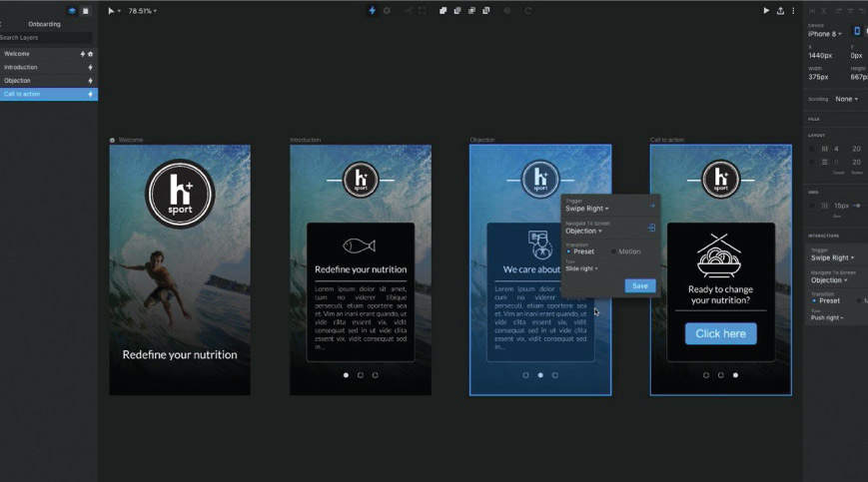This screenshot has width=868, height=482.
Task: Enable the layout rows checkbox
Action: tap(812, 162)
